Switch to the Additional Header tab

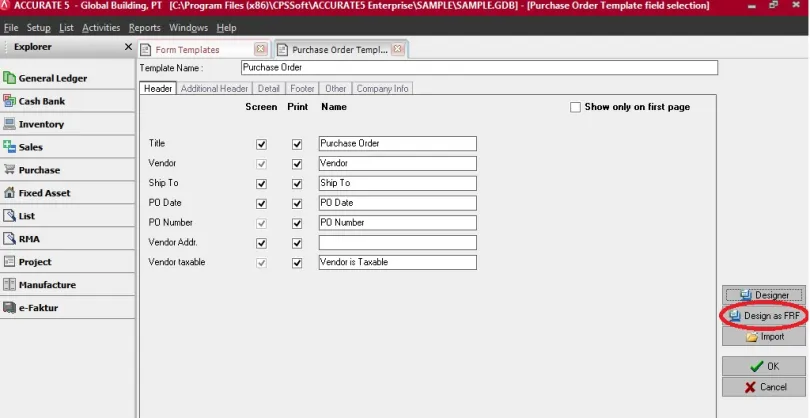point(214,89)
